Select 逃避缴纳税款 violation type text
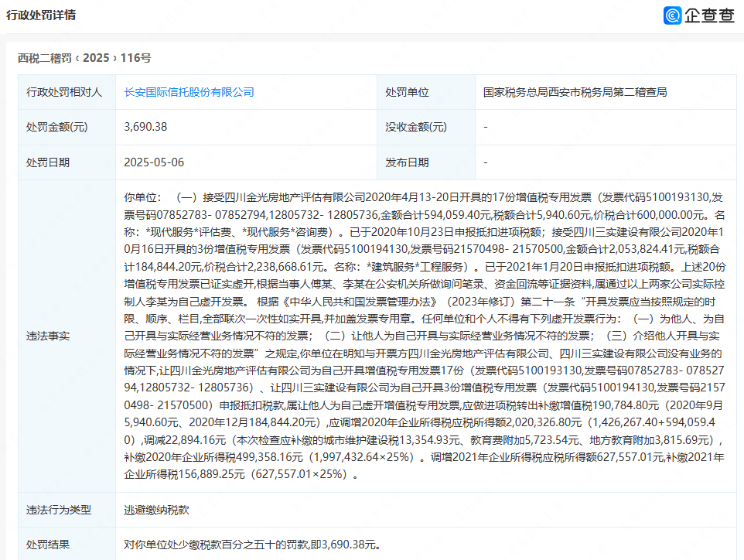744x560 pixels. [x=156, y=510]
